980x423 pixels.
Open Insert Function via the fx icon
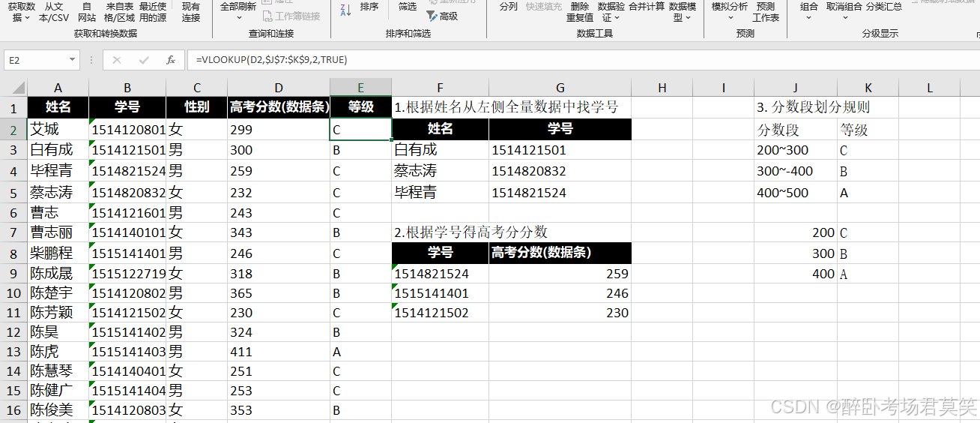(x=171, y=60)
